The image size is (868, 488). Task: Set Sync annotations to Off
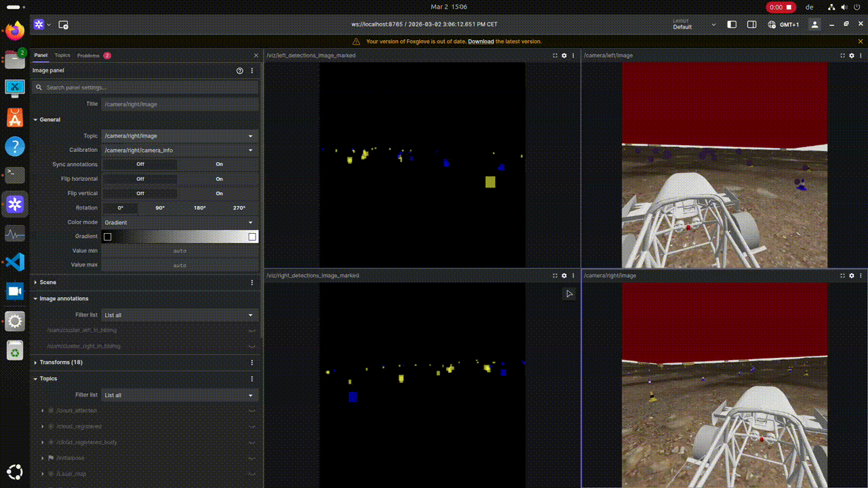(x=140, y=164)
